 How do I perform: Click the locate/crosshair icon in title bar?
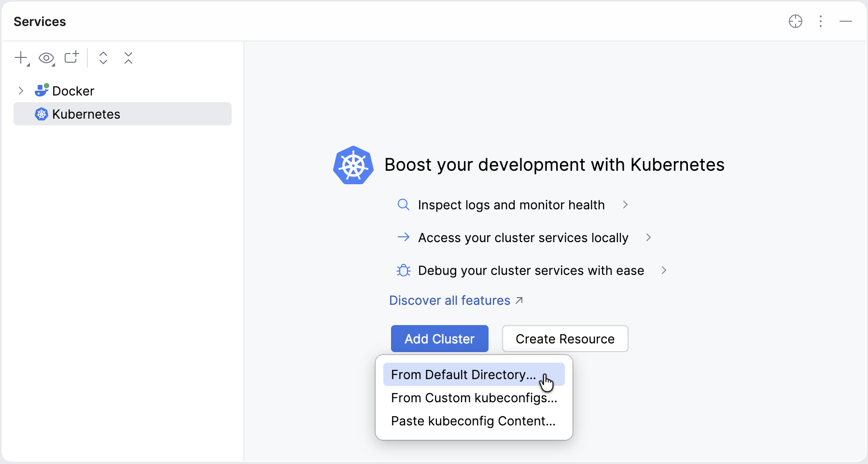[796, 21]
